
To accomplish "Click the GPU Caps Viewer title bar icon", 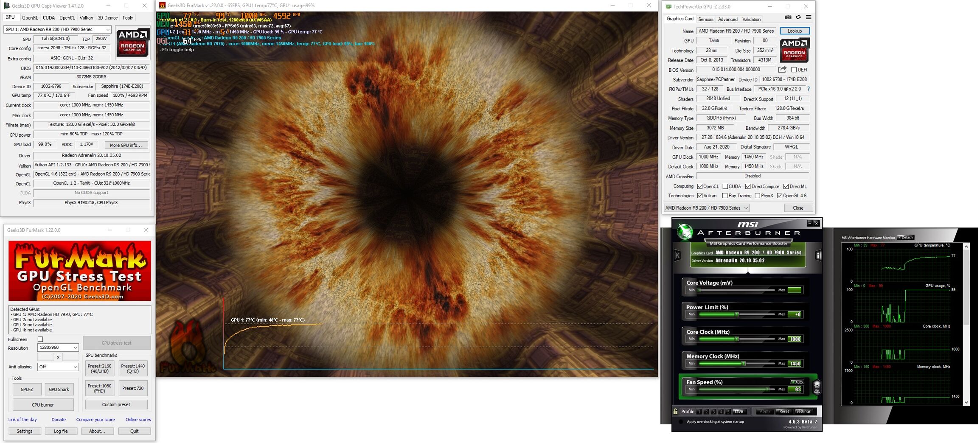I will [7, 6].
